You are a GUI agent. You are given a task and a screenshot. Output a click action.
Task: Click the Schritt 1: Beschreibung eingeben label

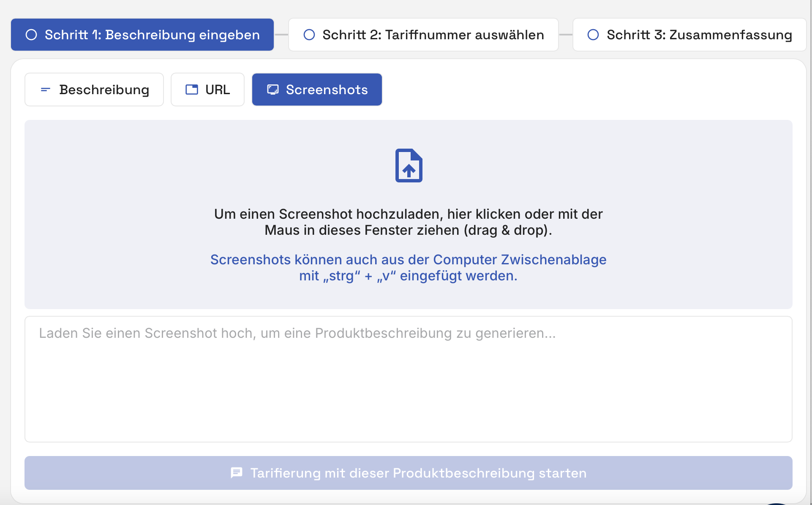click(152, 35)
